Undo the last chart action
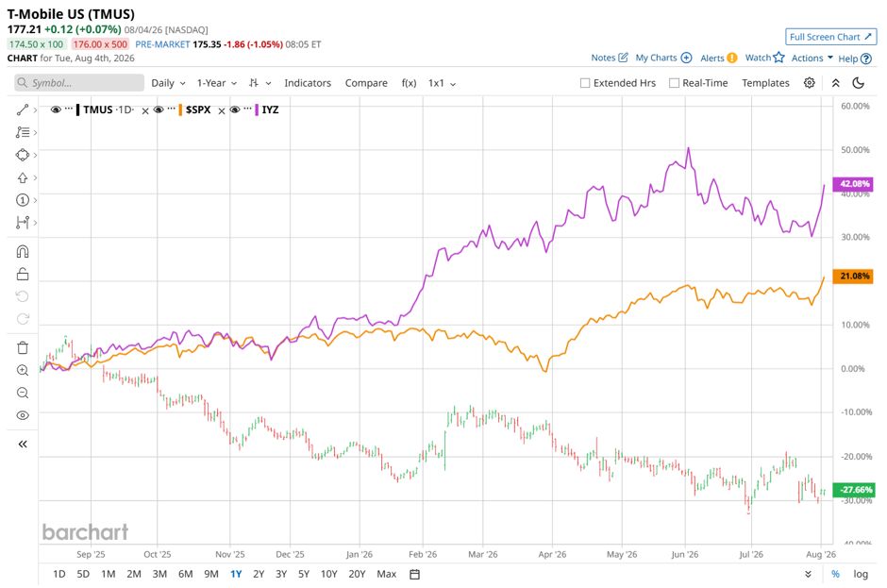Screen dimensions: 887x588 tap(23, 296)
